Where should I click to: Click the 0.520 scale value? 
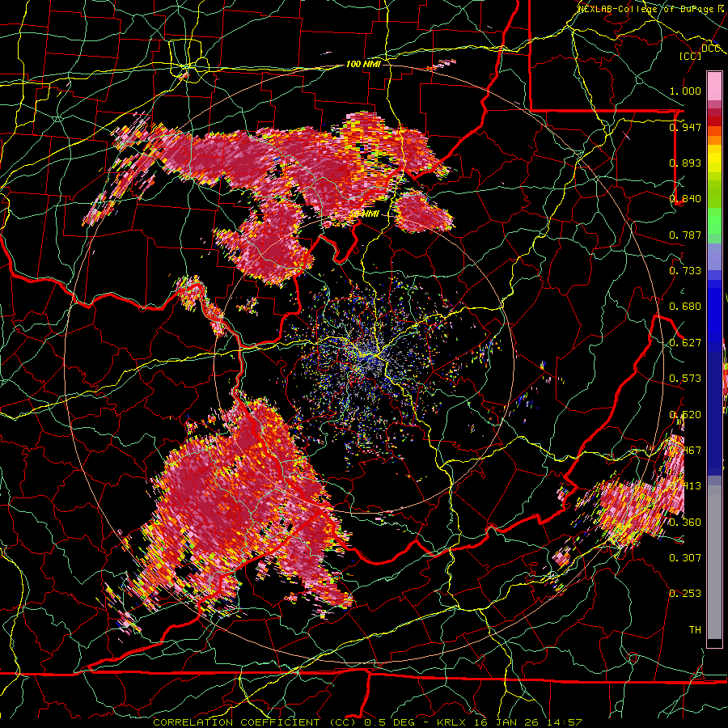(x=685, y=415)
